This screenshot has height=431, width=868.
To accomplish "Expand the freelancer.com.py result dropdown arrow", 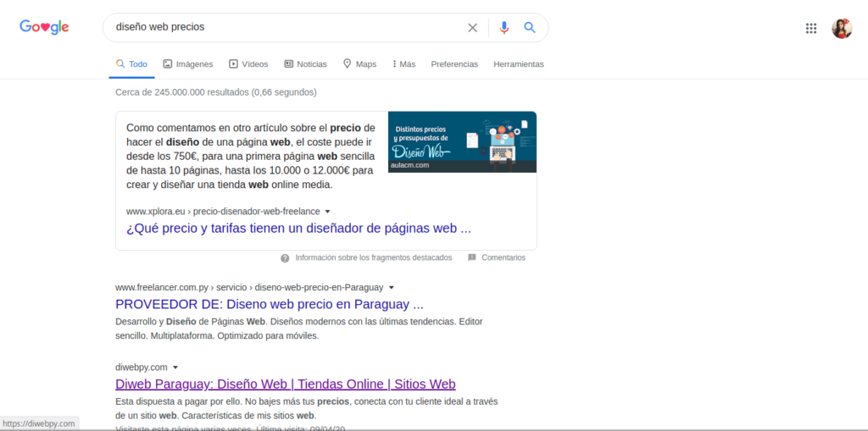I will (392, 288).
